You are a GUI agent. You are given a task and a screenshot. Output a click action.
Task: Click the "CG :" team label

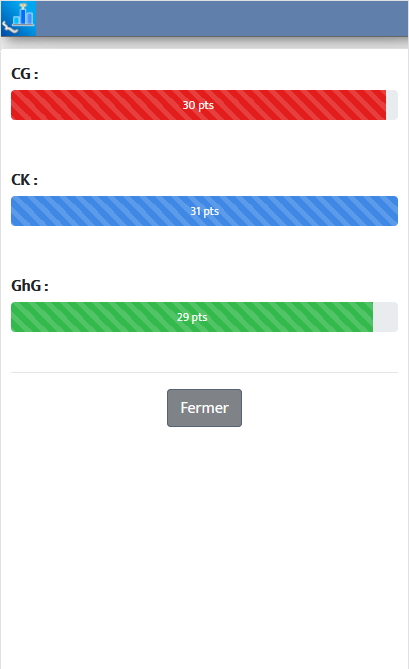click(25, 74)
